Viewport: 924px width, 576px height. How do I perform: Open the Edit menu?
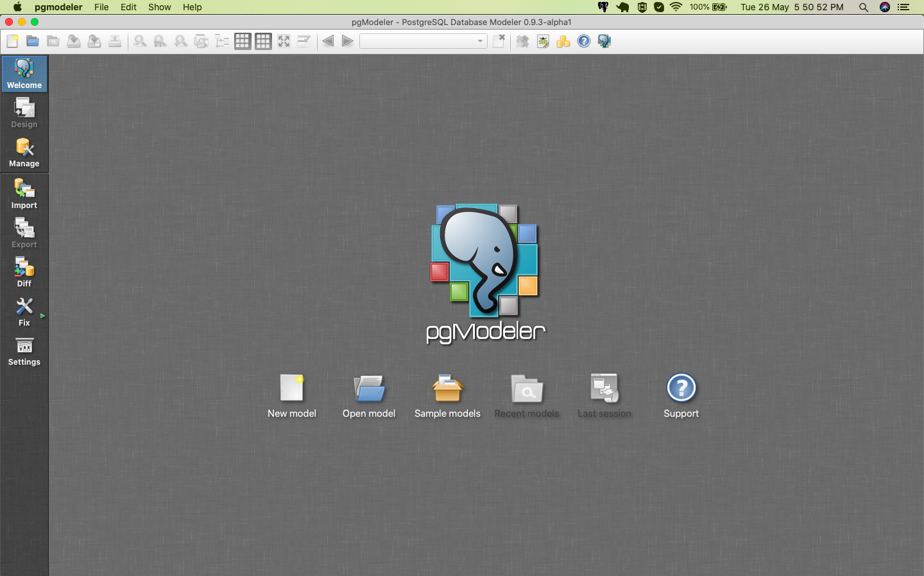(128, 7)
